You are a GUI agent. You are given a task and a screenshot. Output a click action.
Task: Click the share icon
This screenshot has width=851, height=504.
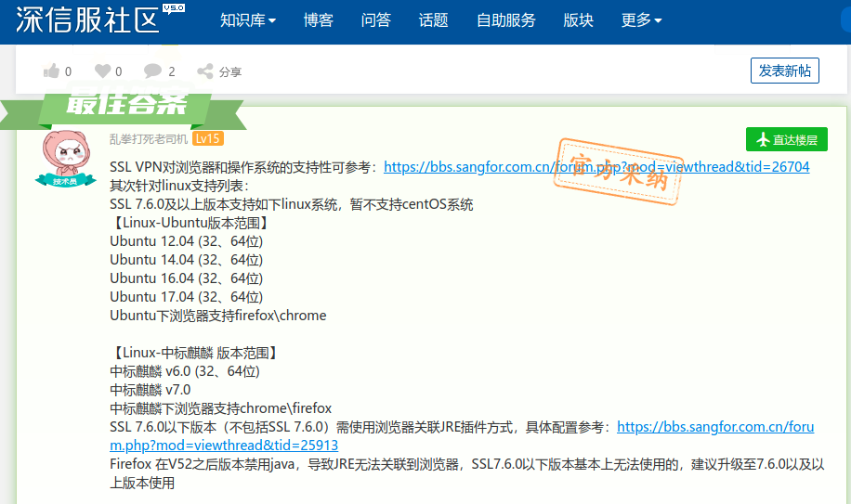(x=205, y=71)
